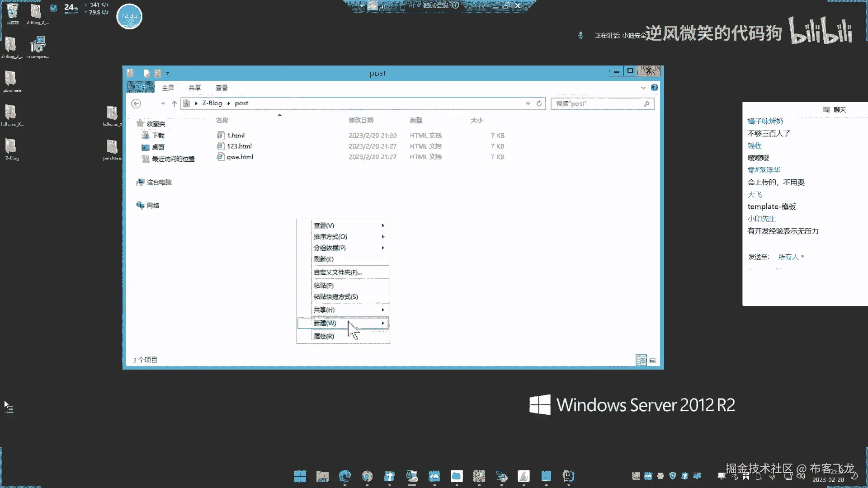Select 刷新(E) in the context menu
The width and height of the screenshot is (868, 488).
[324, 259]
